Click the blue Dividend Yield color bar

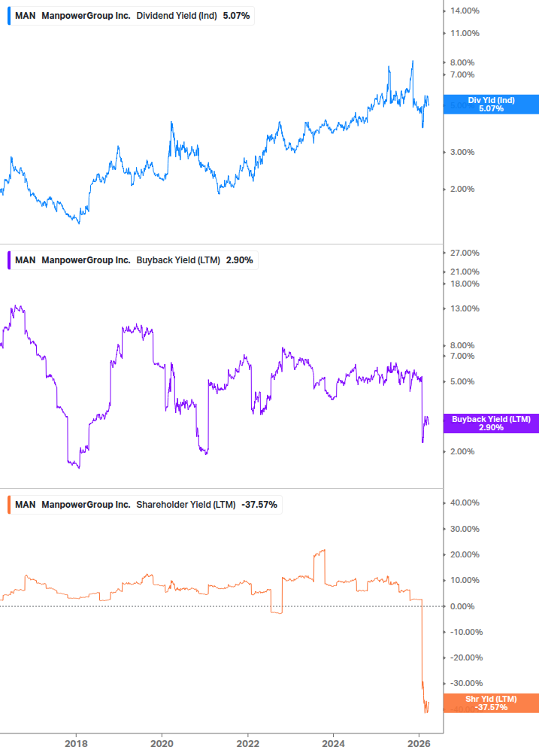(9, 16)
